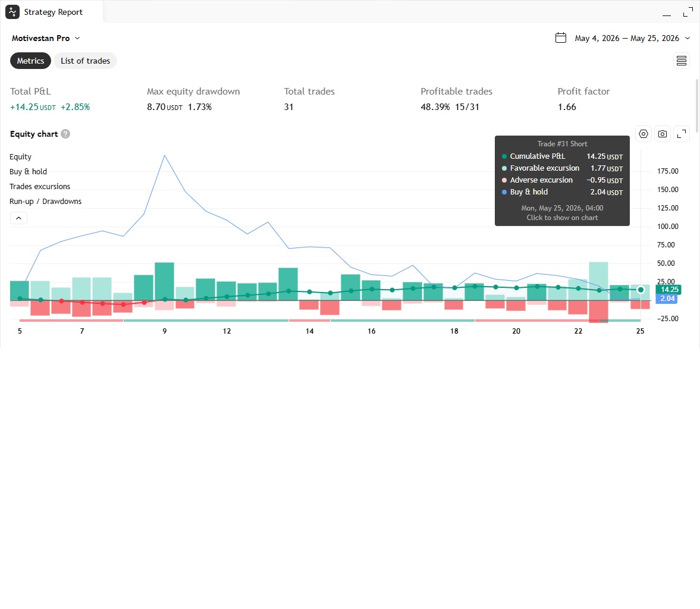The image size is (700, 609).
Task: Click 'Click to show on chart' in tooltip
Action: [562, 218]
